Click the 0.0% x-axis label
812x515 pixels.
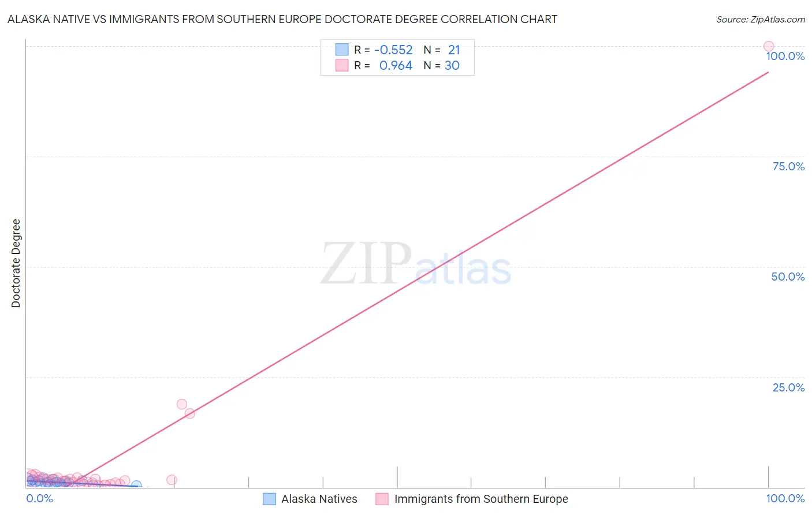(40, 498)
